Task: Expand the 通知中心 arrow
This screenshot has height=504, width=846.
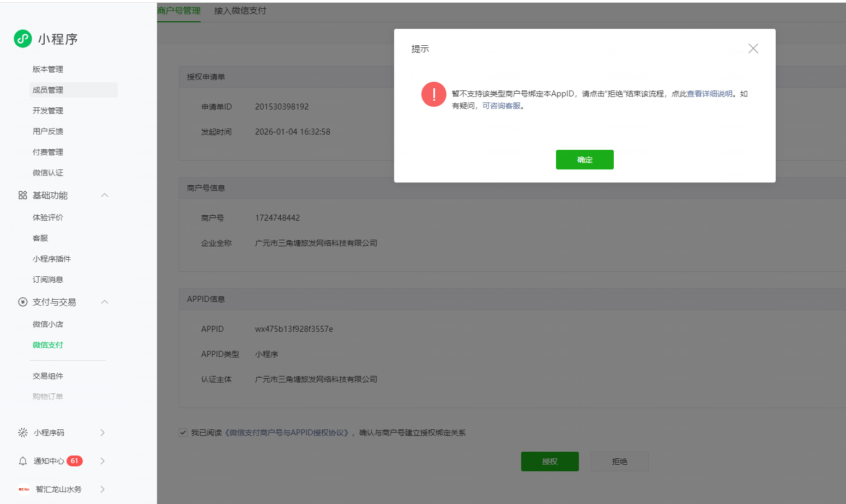Action: pos(102,461)
